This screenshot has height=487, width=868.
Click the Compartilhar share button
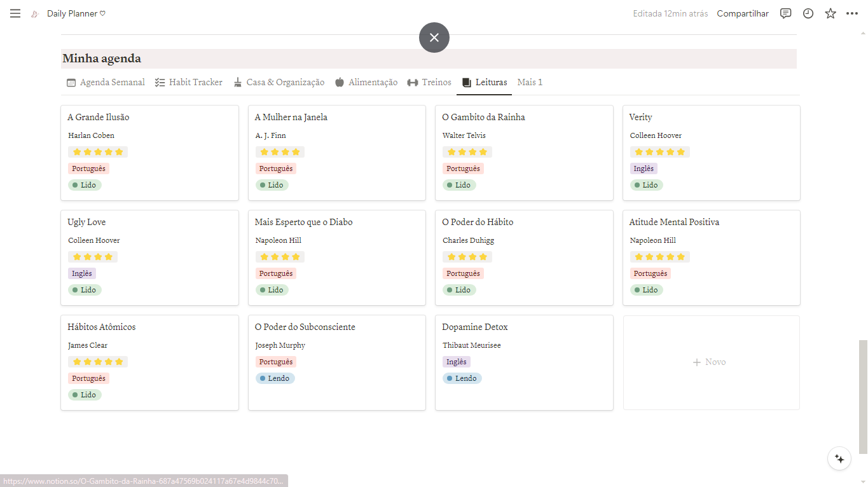click(743, 13)
